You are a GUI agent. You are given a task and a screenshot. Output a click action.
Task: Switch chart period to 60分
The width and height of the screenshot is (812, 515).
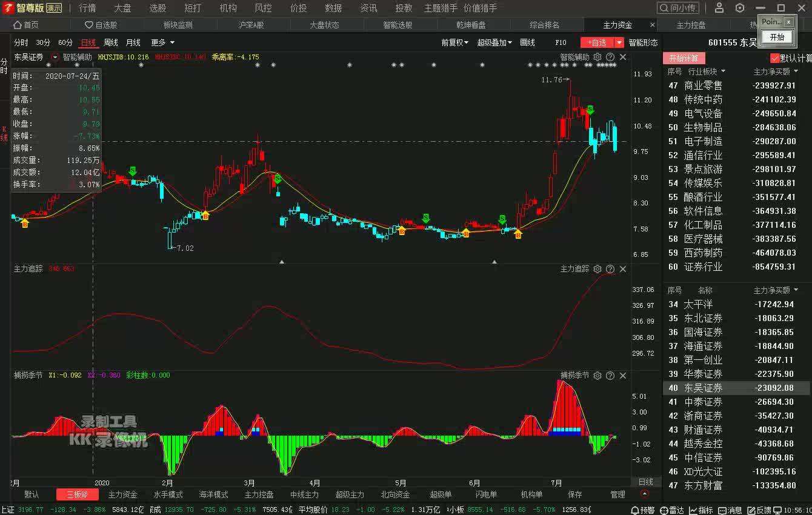tap(65, 42)
